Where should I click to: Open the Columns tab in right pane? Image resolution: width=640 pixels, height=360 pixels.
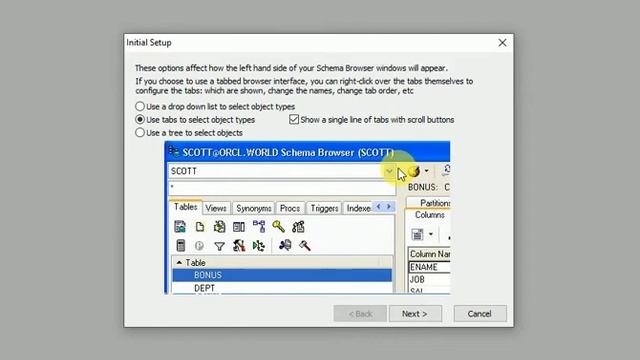click(429, 215)
